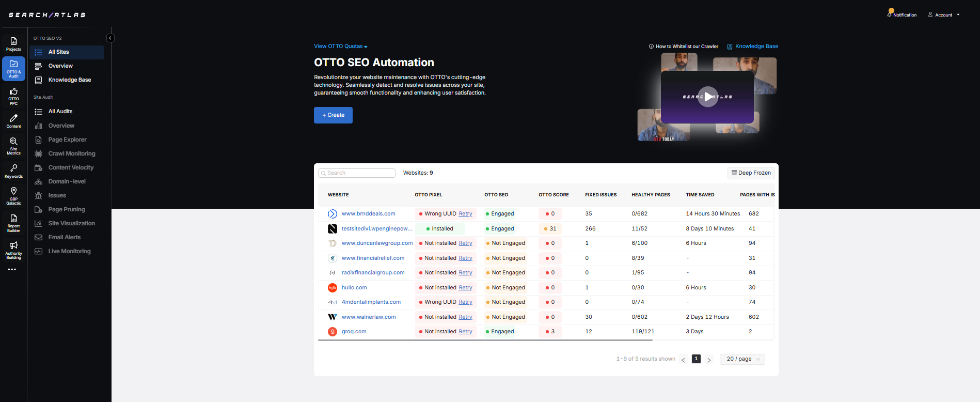Retry pixel for hullo.com row

click(x=465, y=288)
